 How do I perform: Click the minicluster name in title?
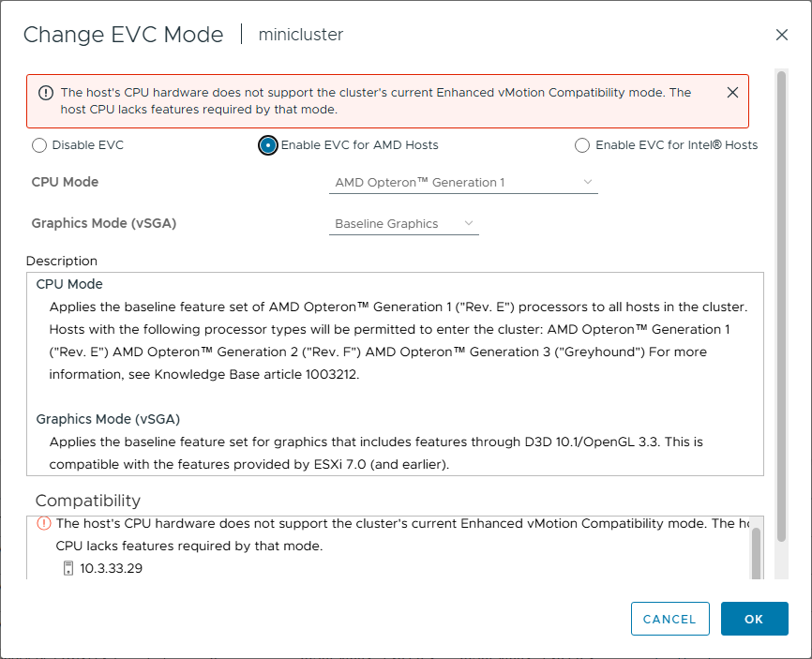point(300,35)
